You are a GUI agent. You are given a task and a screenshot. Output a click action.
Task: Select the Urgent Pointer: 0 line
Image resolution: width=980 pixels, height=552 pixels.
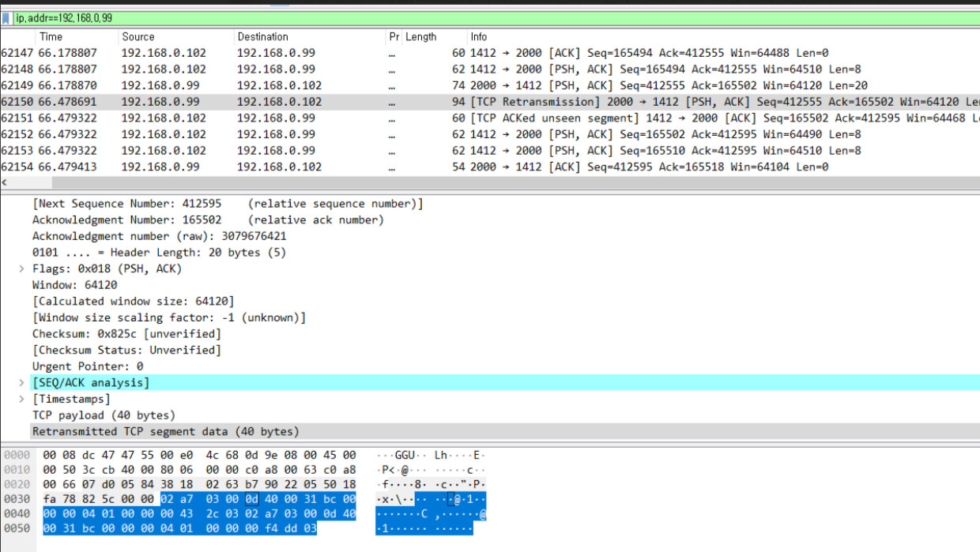pyautogui.click(x=88, y=366)
